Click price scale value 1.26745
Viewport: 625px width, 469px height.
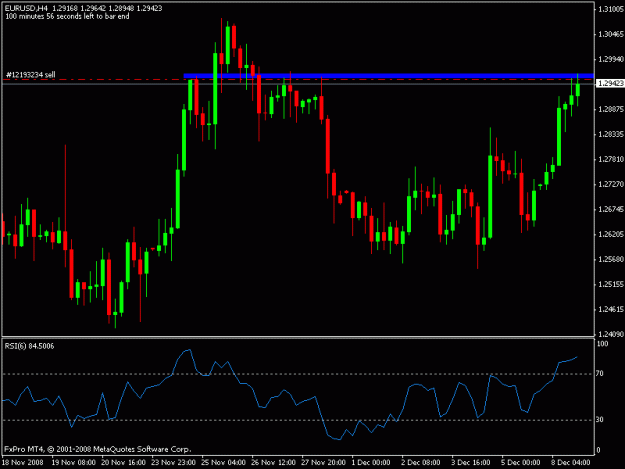[611, 209]
